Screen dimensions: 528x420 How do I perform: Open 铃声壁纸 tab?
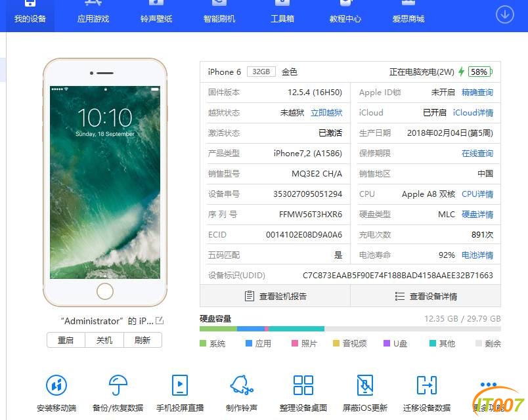point(156,14)
